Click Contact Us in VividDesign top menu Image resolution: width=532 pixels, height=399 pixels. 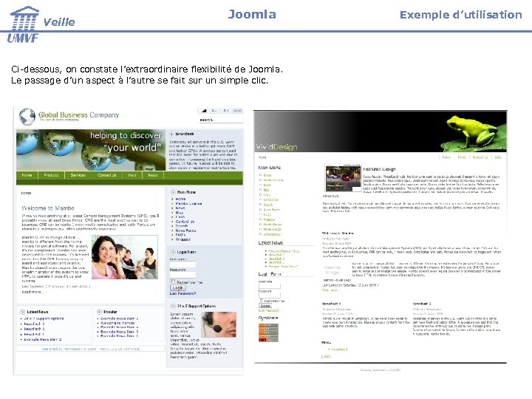[x=480, y=157]
